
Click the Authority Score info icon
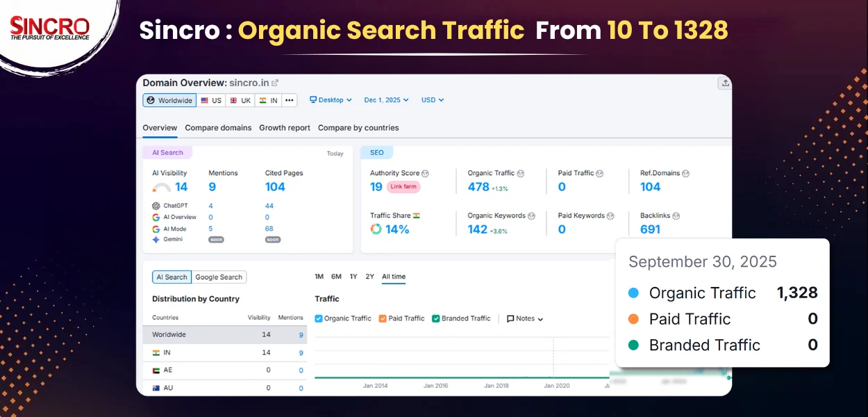[x=425, y=173]
